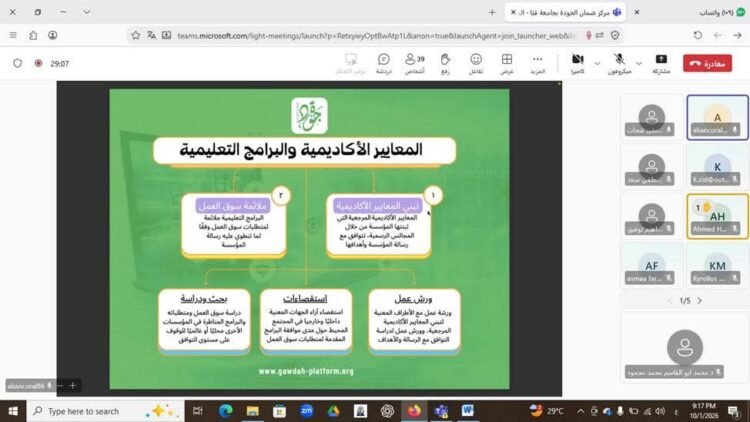Close the Teams meeting browser tab
This screenshot has height=422, width=750.
click(x=513, y=12)
